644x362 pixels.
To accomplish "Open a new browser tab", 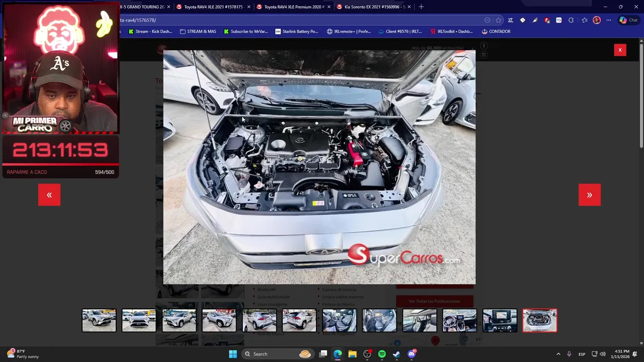I will tap(421, 7).
